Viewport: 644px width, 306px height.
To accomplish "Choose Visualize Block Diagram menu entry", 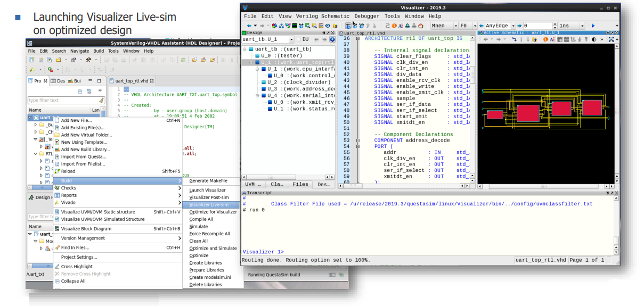I will click(x=86, y=229).
